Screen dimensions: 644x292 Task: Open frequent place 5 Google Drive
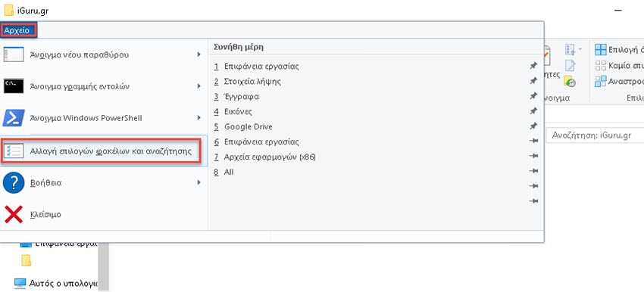(377, 127)
